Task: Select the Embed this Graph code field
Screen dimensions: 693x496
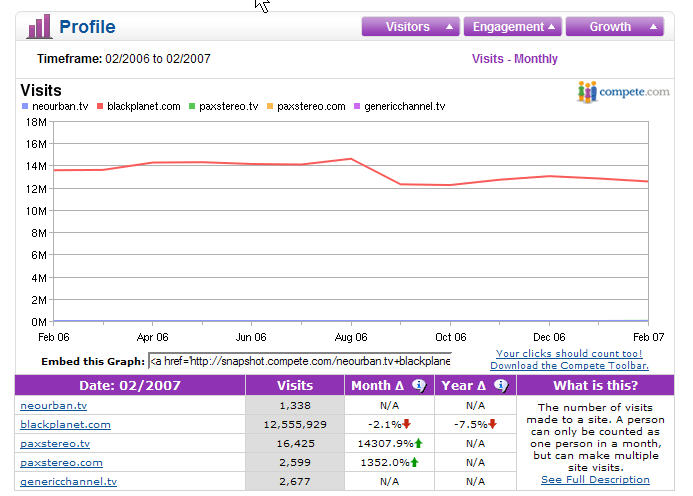Action: coord(300,361)
